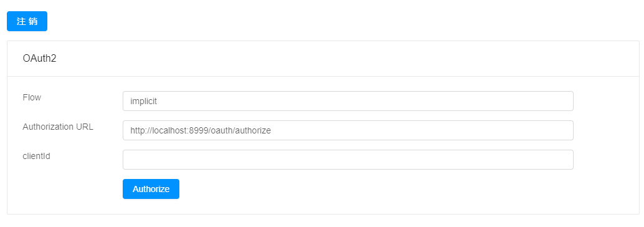Image resolution: width=644 pixels, height=227 pixels.
Task: Click the Flow label text
Action: (32, 97)
